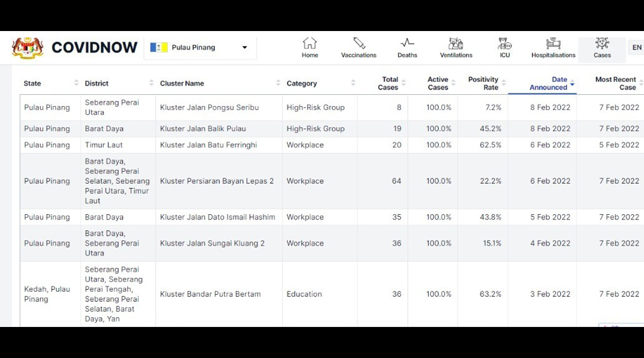Image resolution: width=644 pixels, height=358 pixels.
Task: Click the 45.2% positivity rate value
Action: [x=490, y=129]
